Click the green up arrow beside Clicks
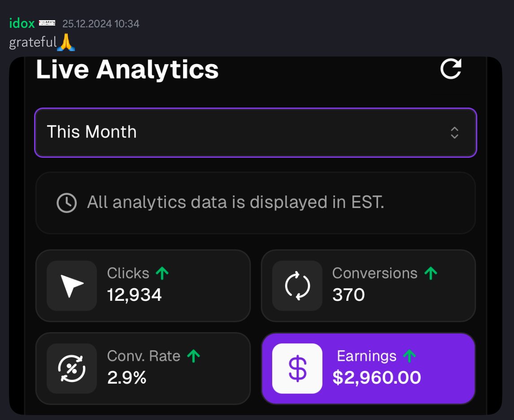The width and height of the screenshot is (514, 420). coord(162,273)
